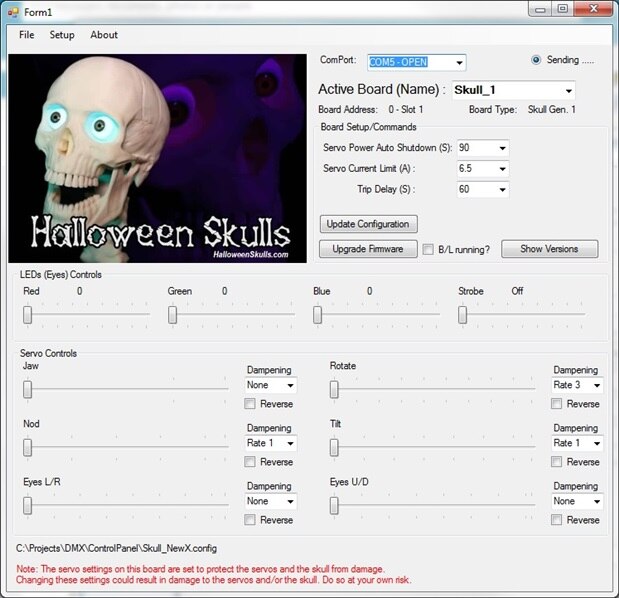Open the Eyes L/R Dampening dropdown
Viewport: 619px width, 598px height.
[x=270, y=501]
